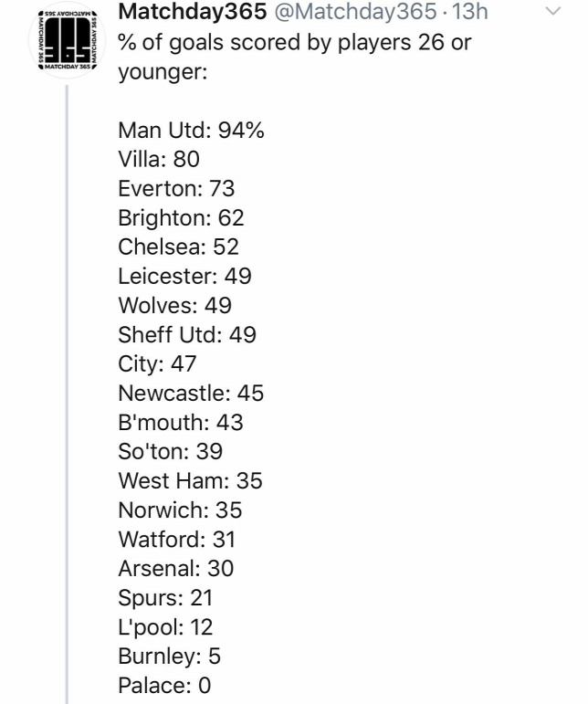Screen dimensions: 588x704
Task: Click the 'Sheff Utd: 49' line
Action: tap(187, 335)
